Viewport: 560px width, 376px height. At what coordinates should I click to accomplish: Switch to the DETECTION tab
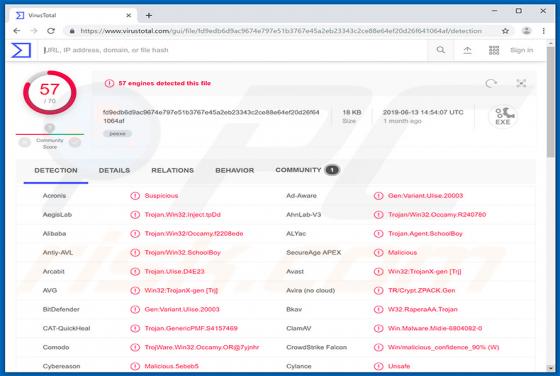click(56, 171)
